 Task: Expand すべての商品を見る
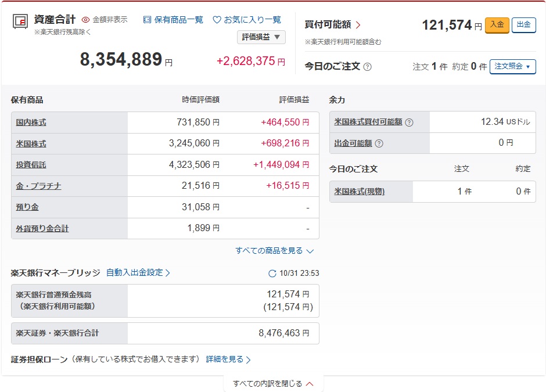(274, 251)
